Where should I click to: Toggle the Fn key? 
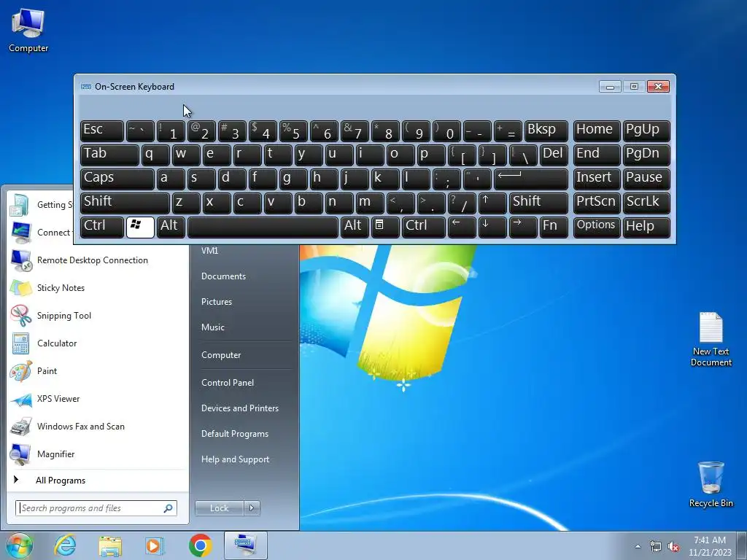click(x=554, y=227)
